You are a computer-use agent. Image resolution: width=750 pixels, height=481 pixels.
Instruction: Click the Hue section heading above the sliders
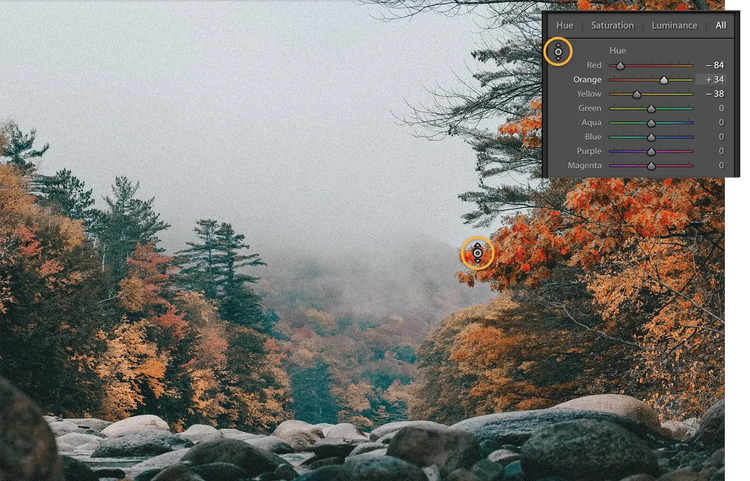tap(618, 50)
